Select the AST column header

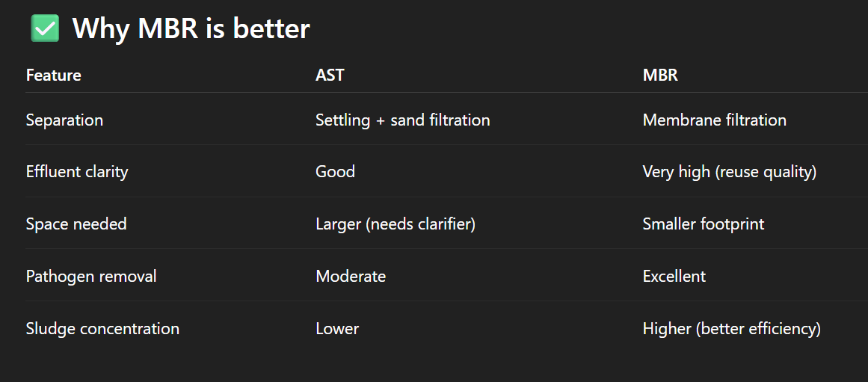pyautogui.click(x=330, y=75)
